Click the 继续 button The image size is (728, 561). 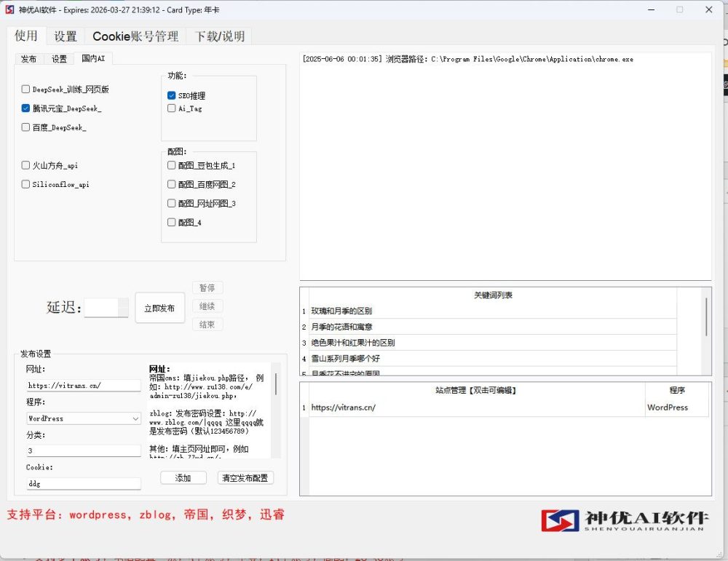tap(207, 306)
